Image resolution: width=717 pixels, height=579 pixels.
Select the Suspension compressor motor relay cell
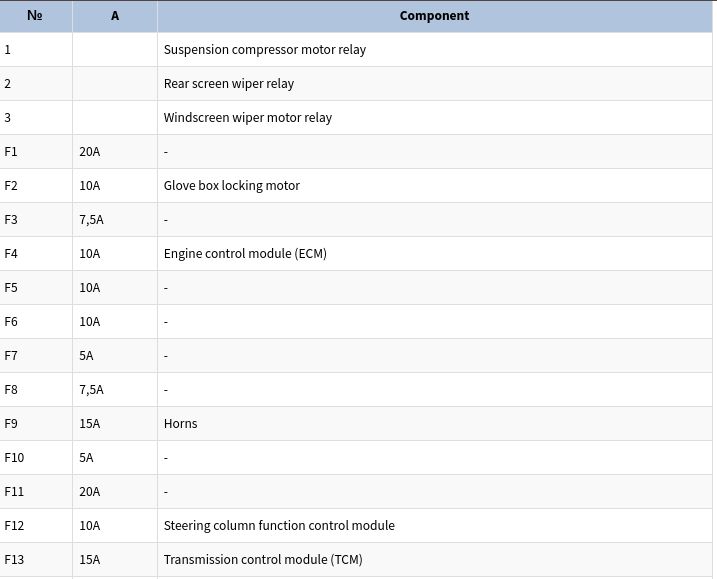pyautogui.click(x=434, y=49)
